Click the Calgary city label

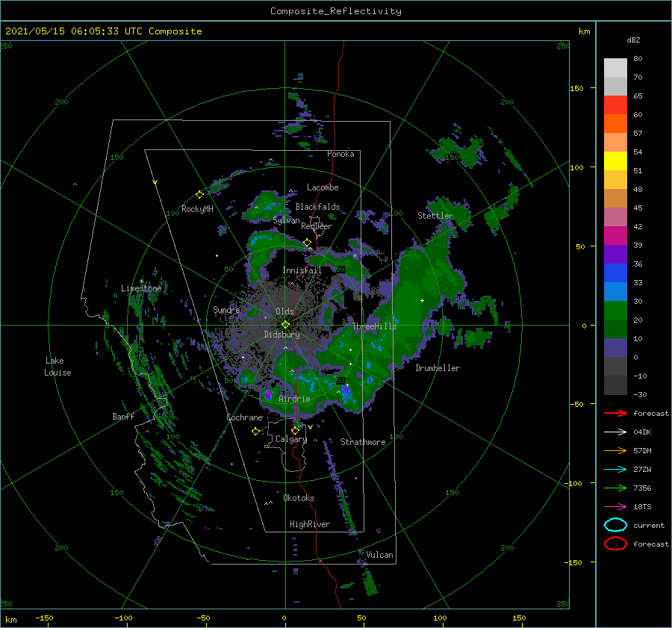click(291, 439)
